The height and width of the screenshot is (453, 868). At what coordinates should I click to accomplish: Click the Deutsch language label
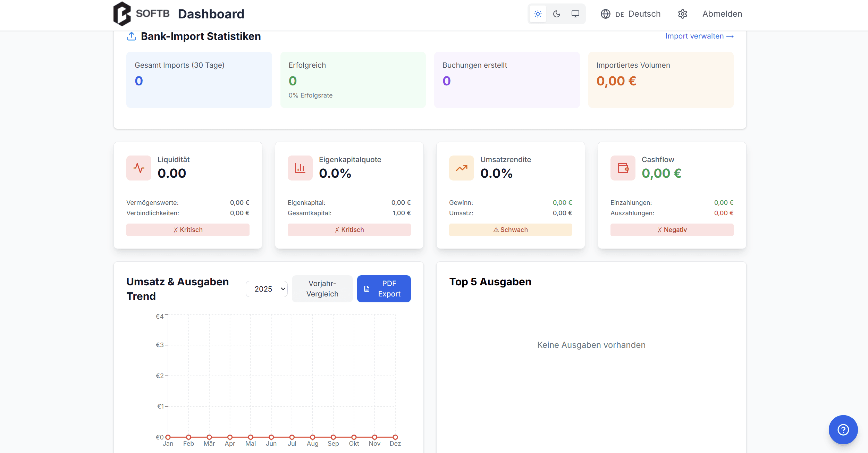644,14
